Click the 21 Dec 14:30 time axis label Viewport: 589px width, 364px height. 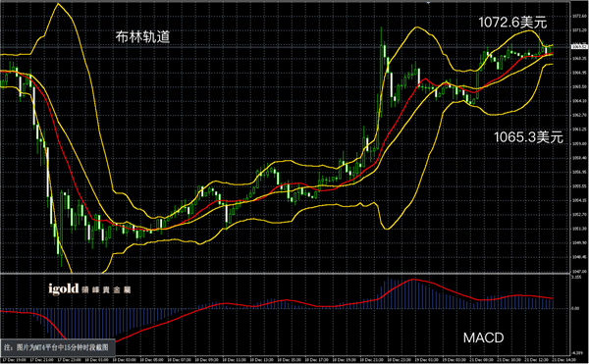[564, 360]
